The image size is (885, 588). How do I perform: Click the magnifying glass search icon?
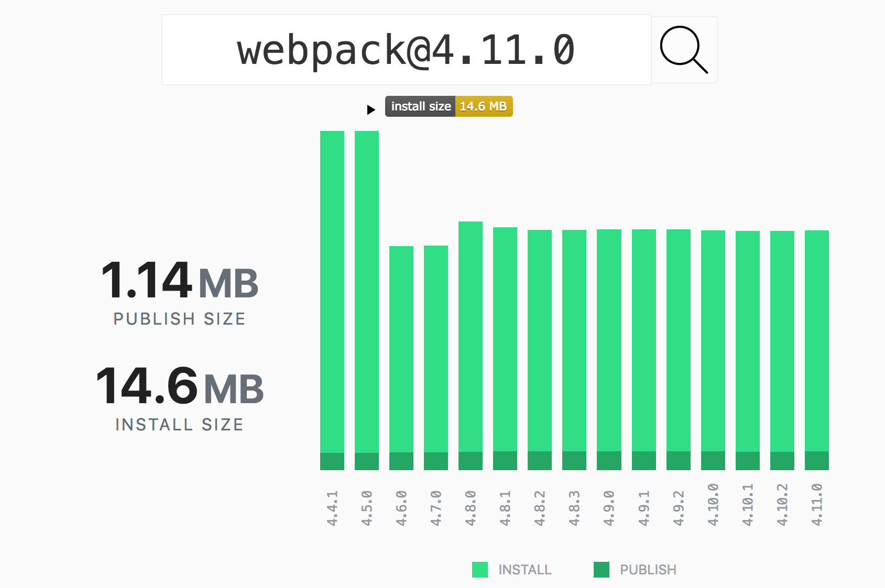(684, 50)
